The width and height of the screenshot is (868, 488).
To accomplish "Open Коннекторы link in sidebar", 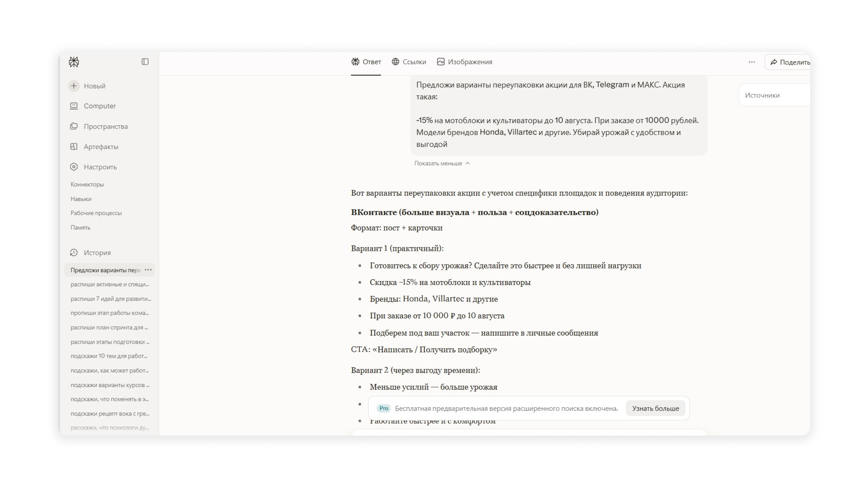I will (87, 185).
